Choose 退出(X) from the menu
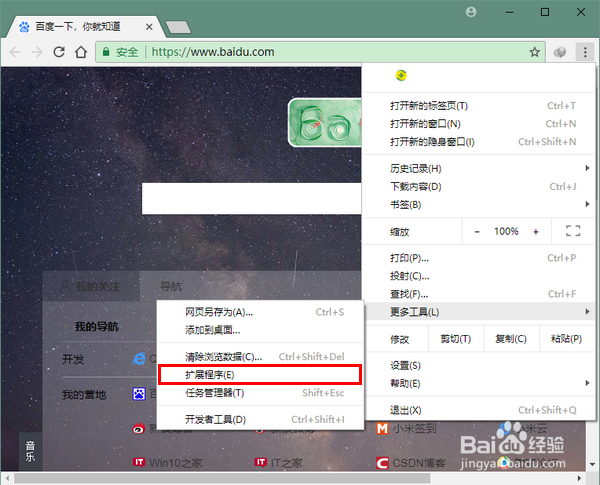 point(478,410)
